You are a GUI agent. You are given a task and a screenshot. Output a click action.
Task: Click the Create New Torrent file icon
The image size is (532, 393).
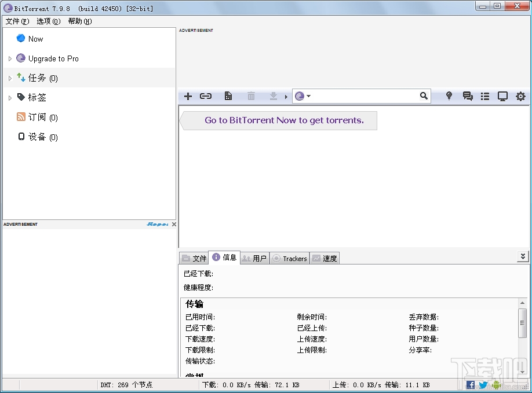[x=228, y=96]
